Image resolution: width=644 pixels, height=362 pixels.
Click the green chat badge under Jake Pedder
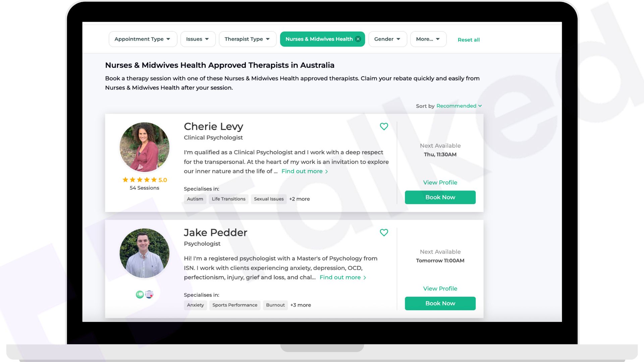(140, 294)
